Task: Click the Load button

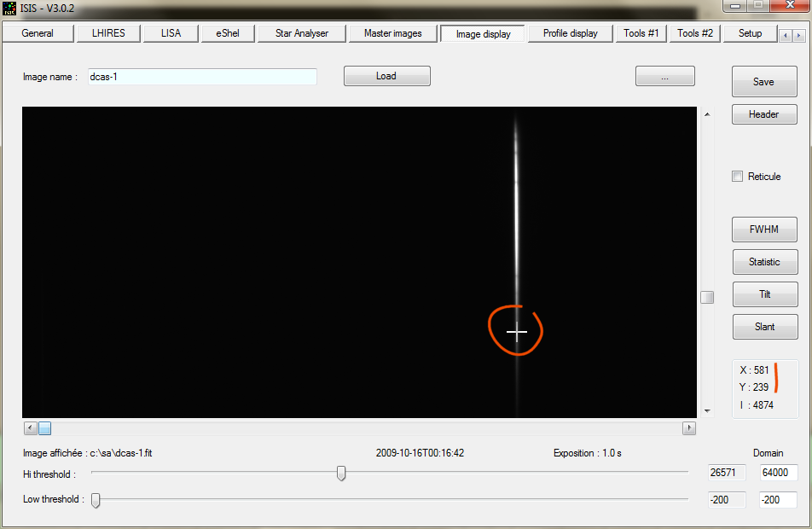Action: (x=386, y=76)
